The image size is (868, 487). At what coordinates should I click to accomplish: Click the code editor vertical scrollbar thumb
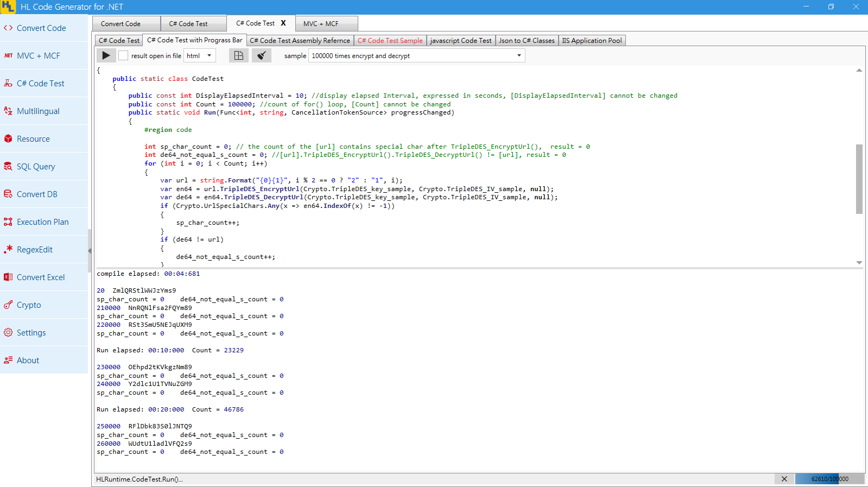[x=859, y=179]
